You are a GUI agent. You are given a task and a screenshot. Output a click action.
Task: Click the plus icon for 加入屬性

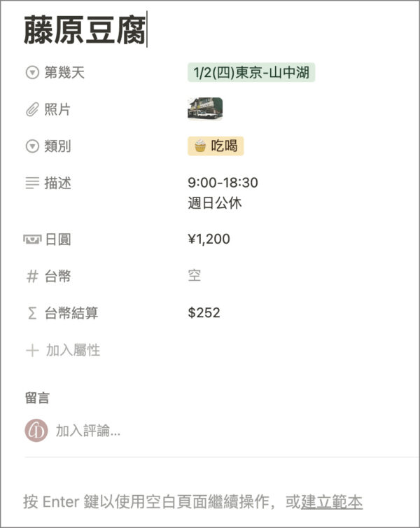click(x=31, y=351)
